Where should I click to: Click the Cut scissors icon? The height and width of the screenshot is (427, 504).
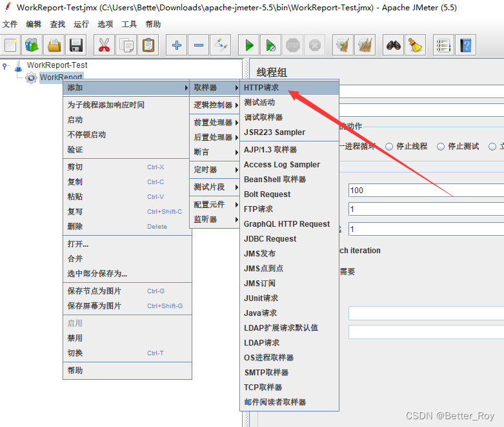coord(104,45)
